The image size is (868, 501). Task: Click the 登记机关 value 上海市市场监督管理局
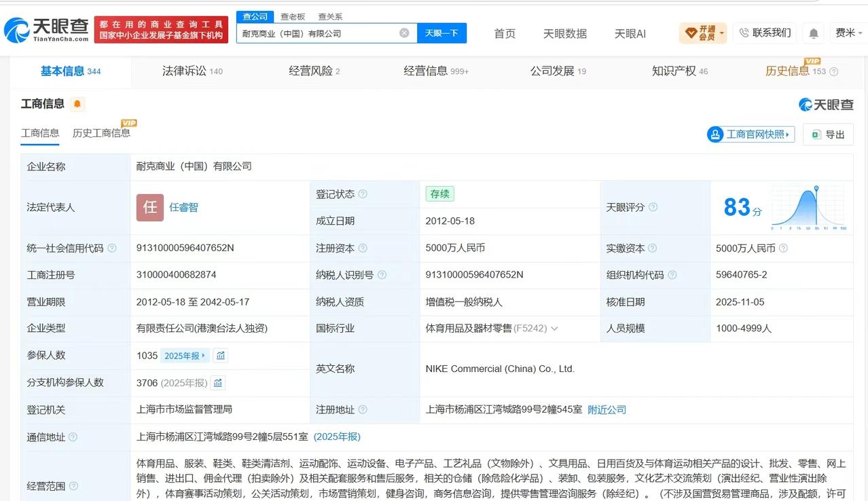click(185, 410)
